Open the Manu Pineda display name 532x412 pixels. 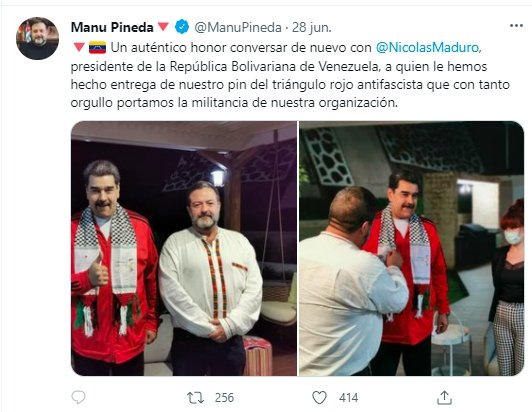[x=112, y=27]
